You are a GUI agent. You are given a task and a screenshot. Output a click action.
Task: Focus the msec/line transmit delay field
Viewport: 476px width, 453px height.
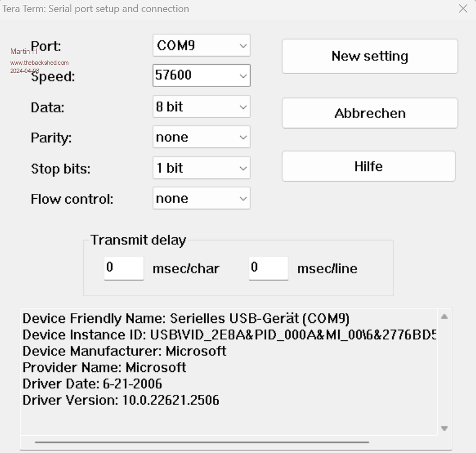[268, 268]
